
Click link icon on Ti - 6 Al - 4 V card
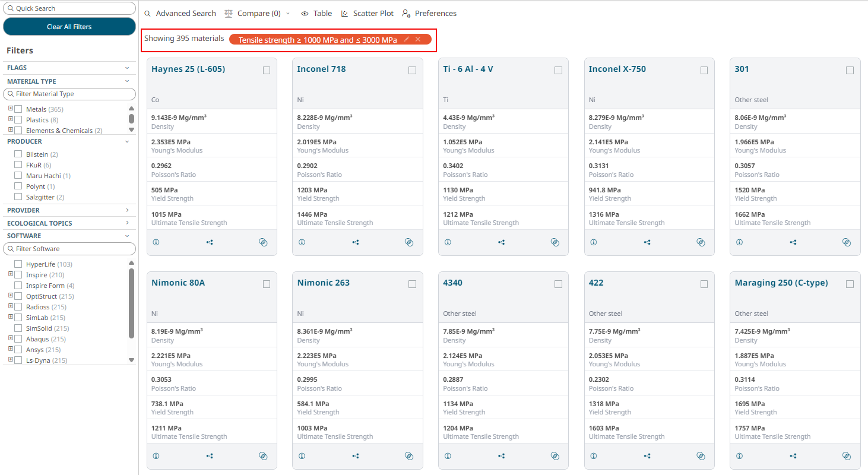click(x=555, y=242)
